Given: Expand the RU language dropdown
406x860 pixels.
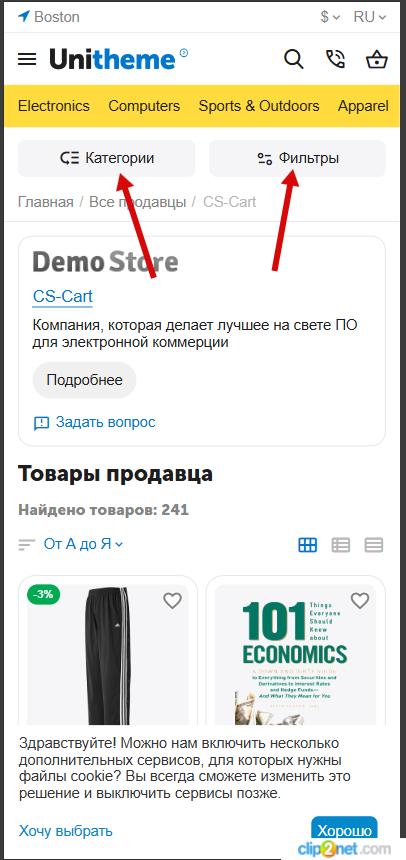Looking at the screenshot, I should (370, 17).
